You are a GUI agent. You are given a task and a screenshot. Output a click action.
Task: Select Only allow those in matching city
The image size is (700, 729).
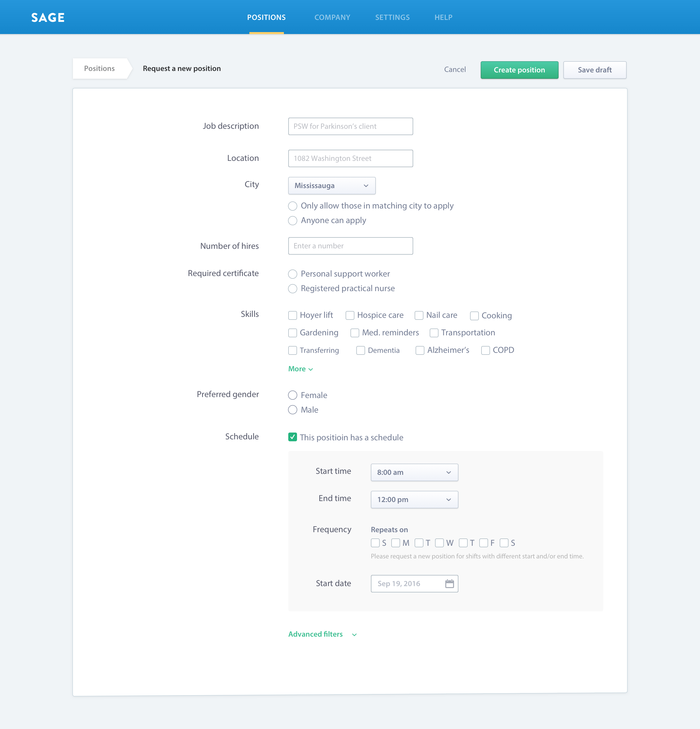pyautogui.click(x=293, y=206)
